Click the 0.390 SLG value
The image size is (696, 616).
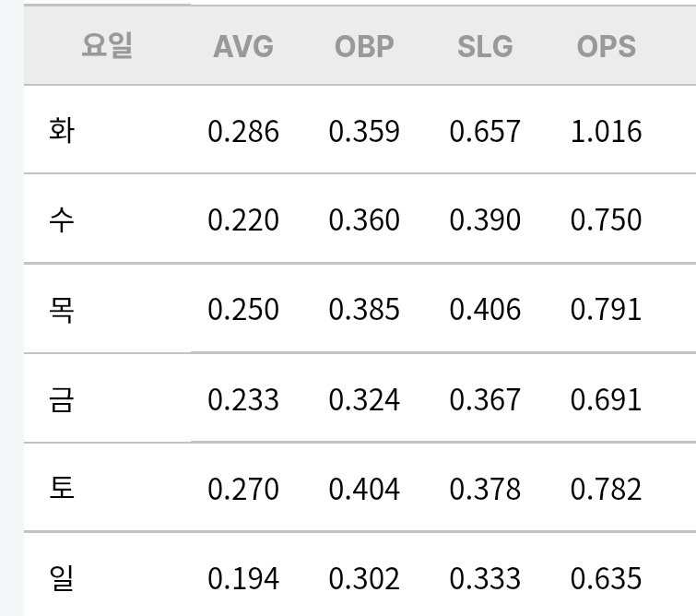point(485,219)
